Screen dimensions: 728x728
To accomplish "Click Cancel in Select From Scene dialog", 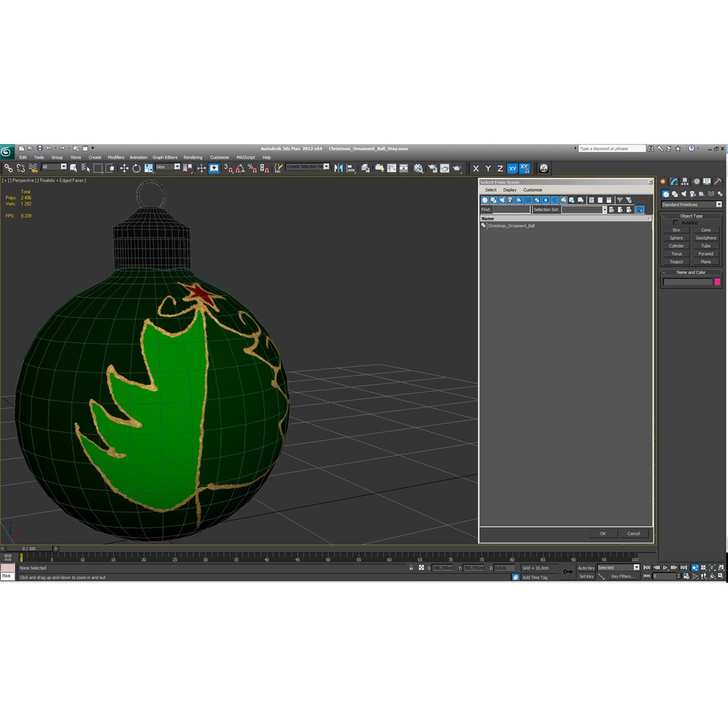I will point(634,534).
